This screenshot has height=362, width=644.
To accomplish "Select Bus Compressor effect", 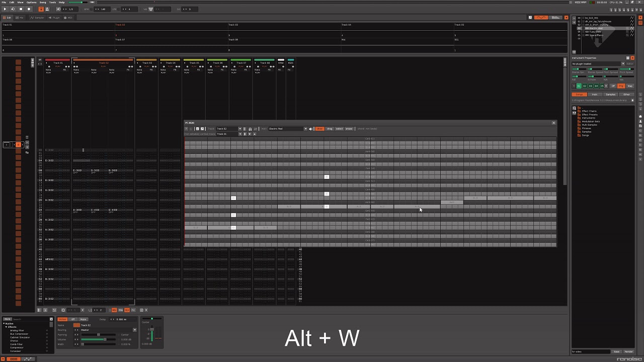I will 19,334.
